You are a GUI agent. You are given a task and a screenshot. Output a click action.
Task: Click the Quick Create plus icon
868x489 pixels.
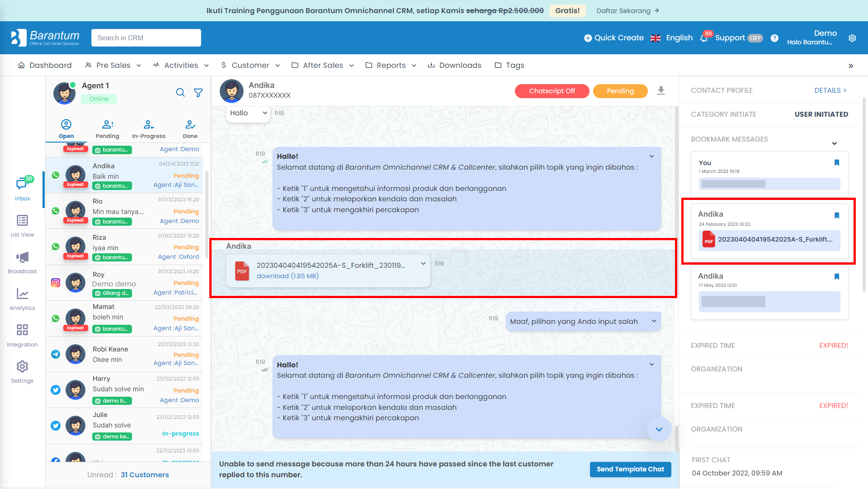(x=588, y=38)
